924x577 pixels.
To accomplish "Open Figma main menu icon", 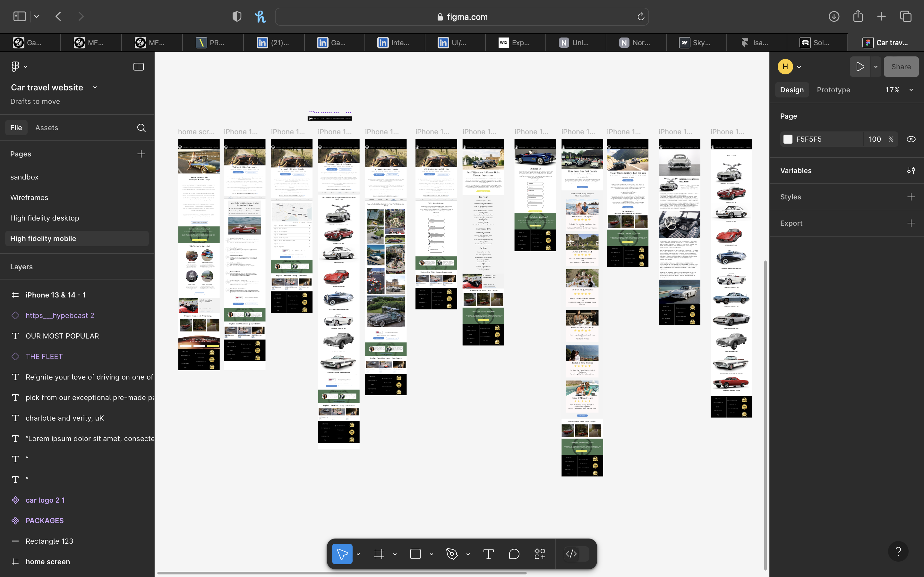I will 15,66.
